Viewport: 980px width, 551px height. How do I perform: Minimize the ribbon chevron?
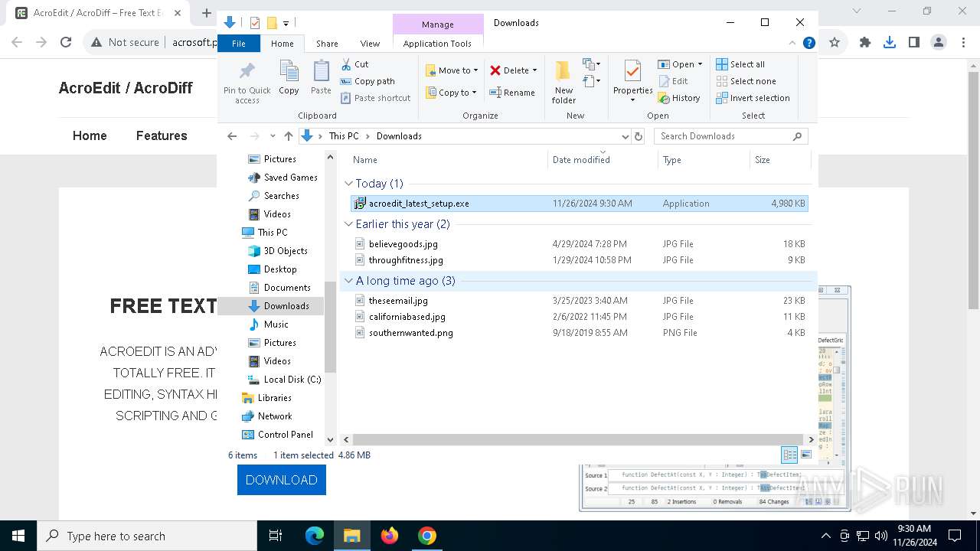[x=793, y=44]
